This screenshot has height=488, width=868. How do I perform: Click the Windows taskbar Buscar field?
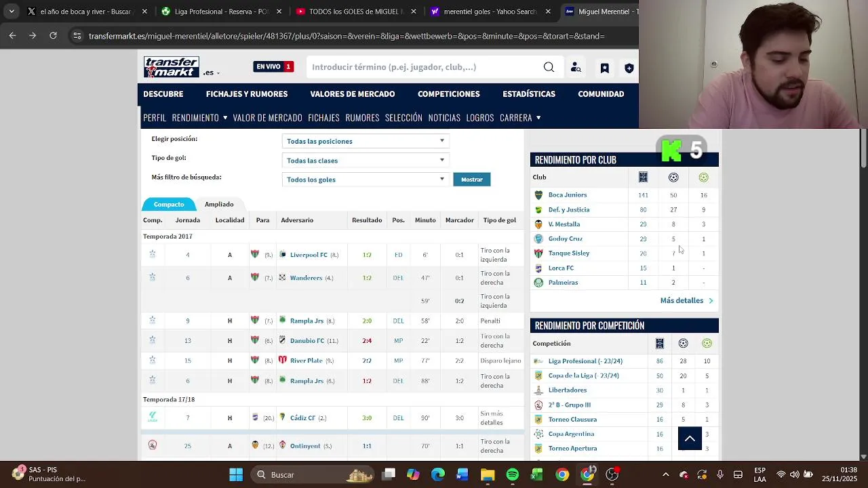point(314,474)
